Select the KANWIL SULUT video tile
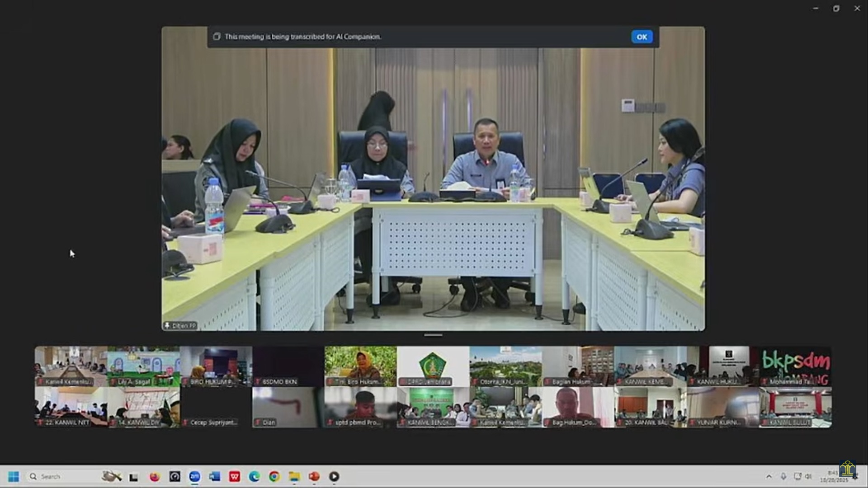This screenshot has width=868, height=488. pyautogui.click(x=795, y=407)
